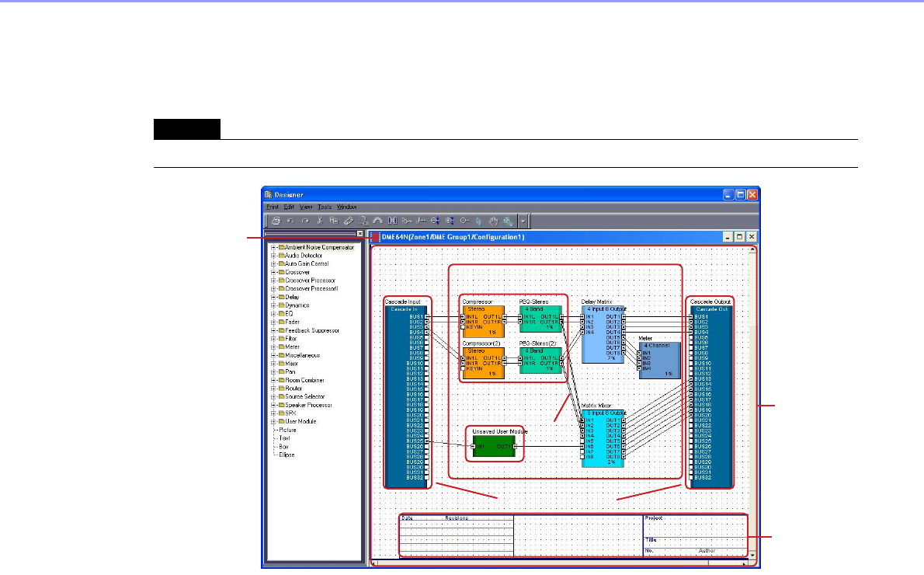This screenshot has width=924, height=575.
Task: Open the toolbar options dropdown arrow
Action: point(523,221)
